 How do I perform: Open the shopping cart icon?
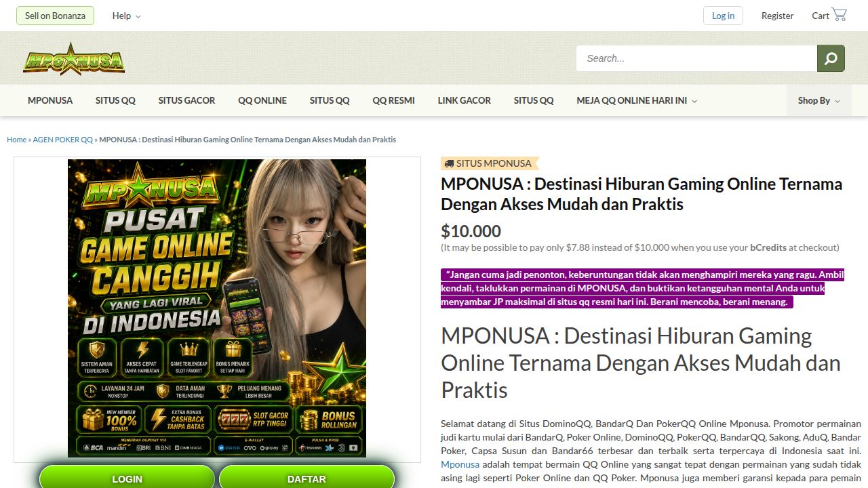[x=839, y=15]
